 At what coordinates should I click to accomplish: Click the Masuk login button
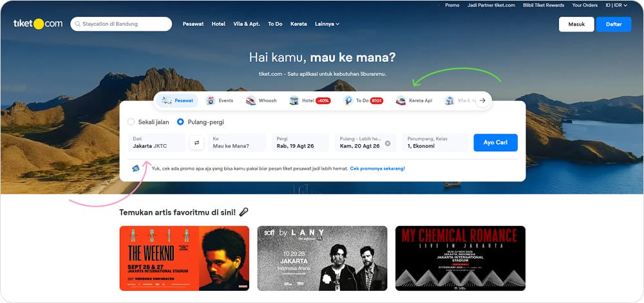tap(576, 24)
